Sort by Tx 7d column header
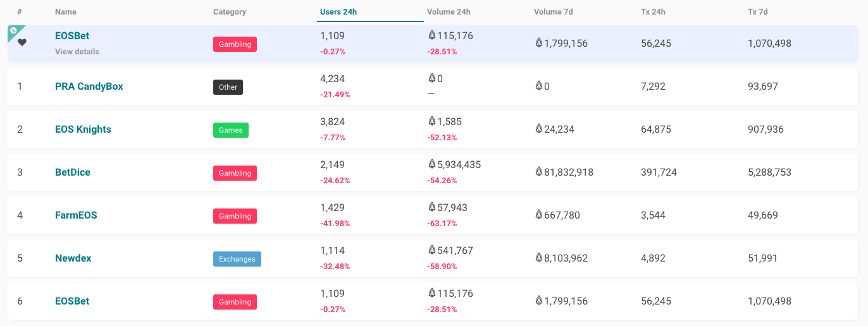The width and height of the screenshot is (868, 326). pos(757,11)
